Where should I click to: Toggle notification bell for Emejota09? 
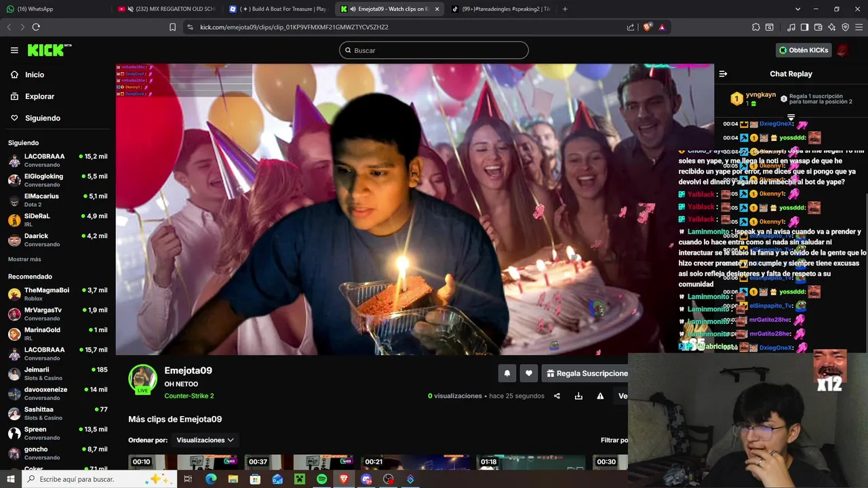coord(507,373)
